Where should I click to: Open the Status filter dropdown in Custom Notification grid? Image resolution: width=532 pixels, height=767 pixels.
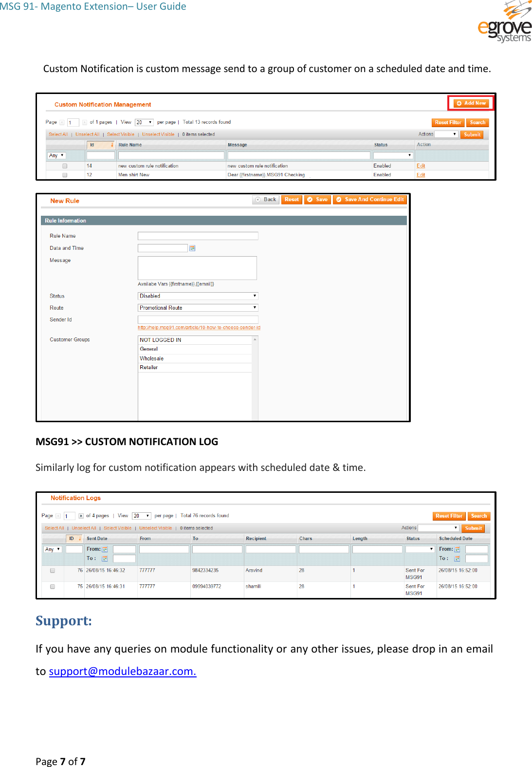pos(393,155)
